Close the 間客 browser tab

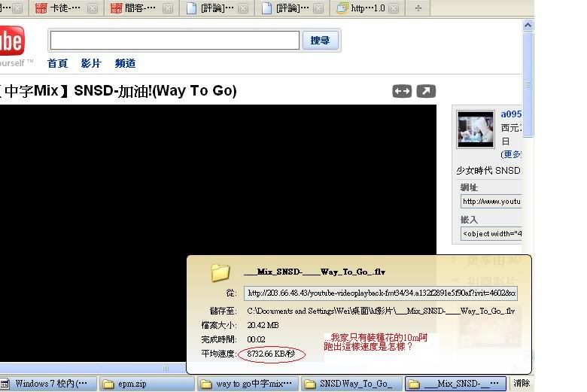point(167,8)
